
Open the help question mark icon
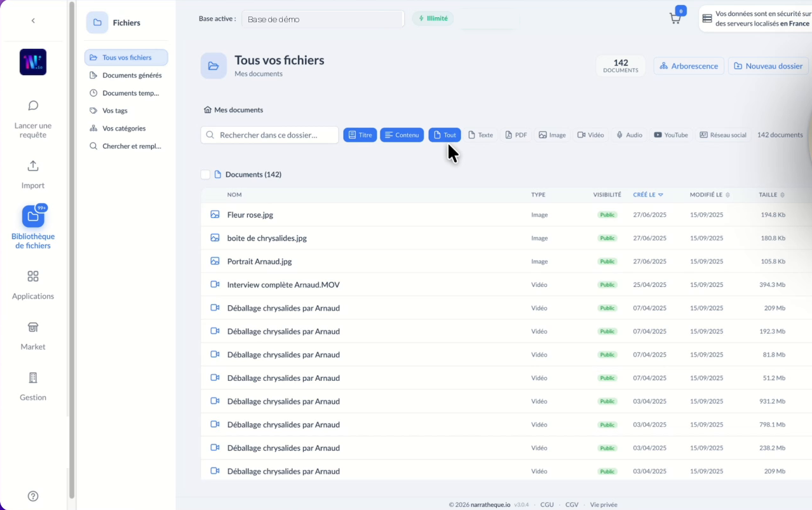coord(33,496)
